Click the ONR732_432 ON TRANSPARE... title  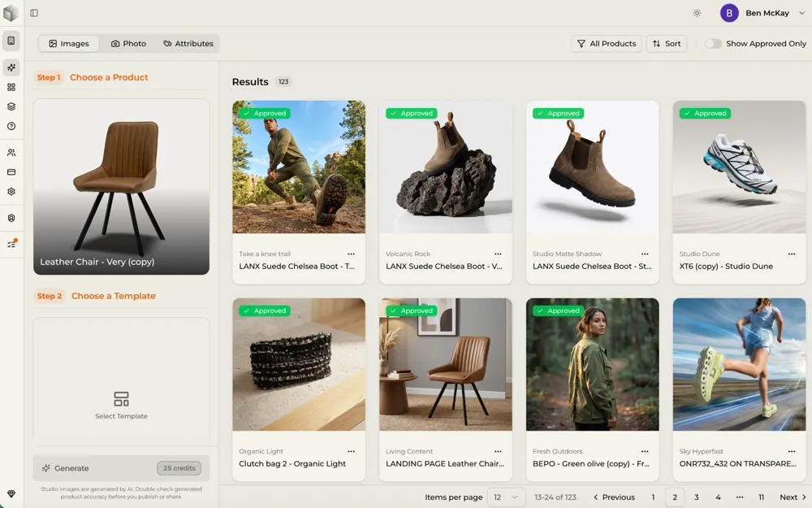click(x=738, y=464)
